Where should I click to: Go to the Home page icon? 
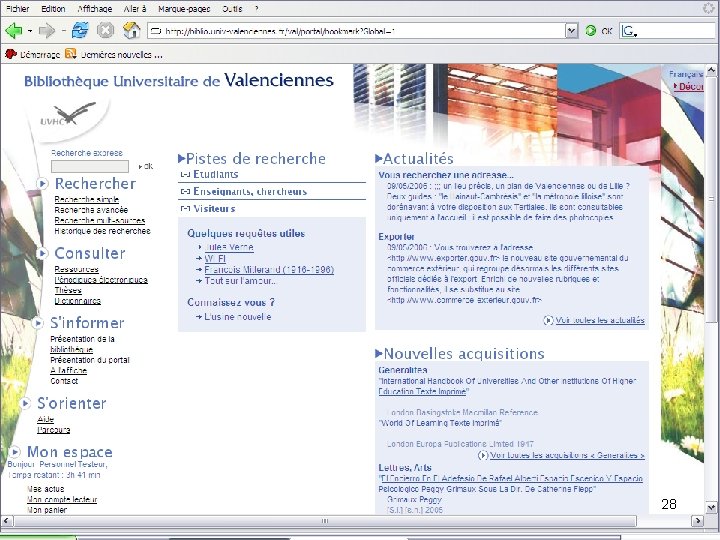click(x=131, y=30)
